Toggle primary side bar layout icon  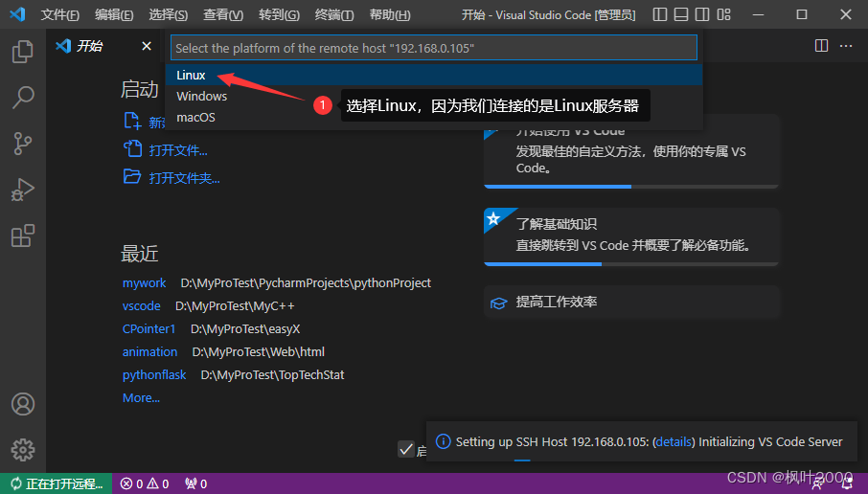[x=660, y=15]
